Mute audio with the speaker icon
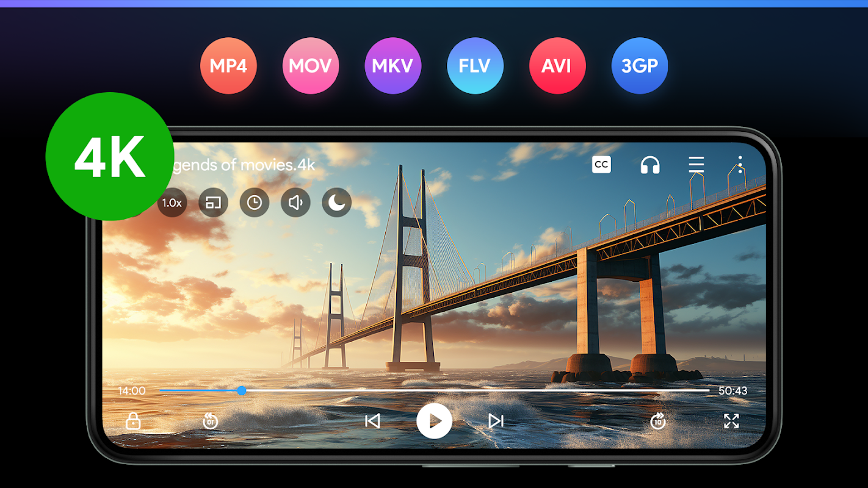This screenshot has width=868, height=488. [295, 203]
